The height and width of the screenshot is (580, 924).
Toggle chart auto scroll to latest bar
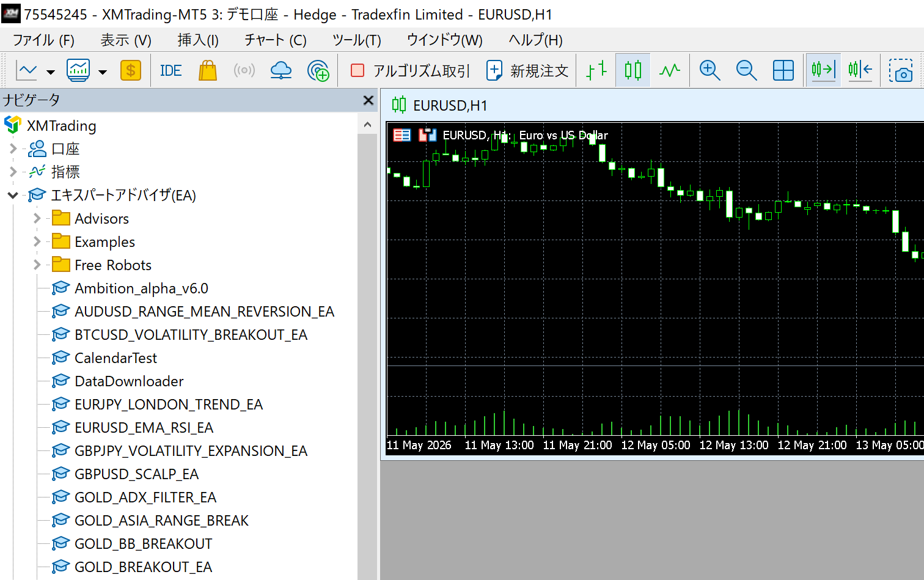point(823,71)
